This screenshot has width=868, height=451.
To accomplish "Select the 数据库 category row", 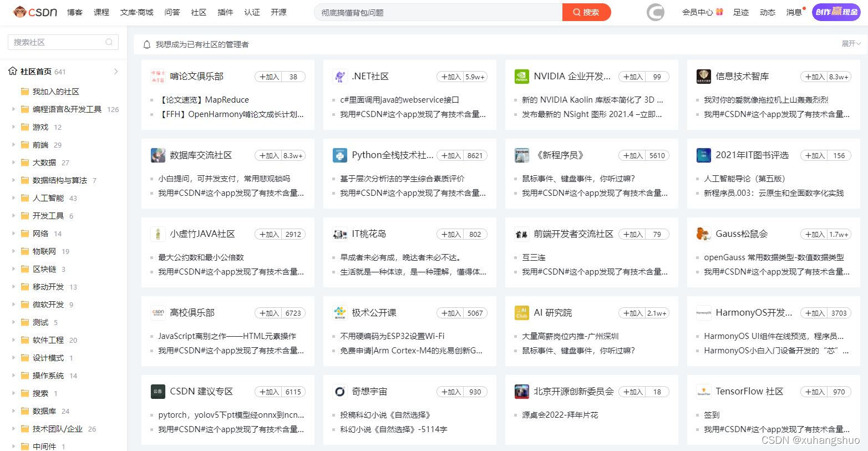I will (63, 411).
